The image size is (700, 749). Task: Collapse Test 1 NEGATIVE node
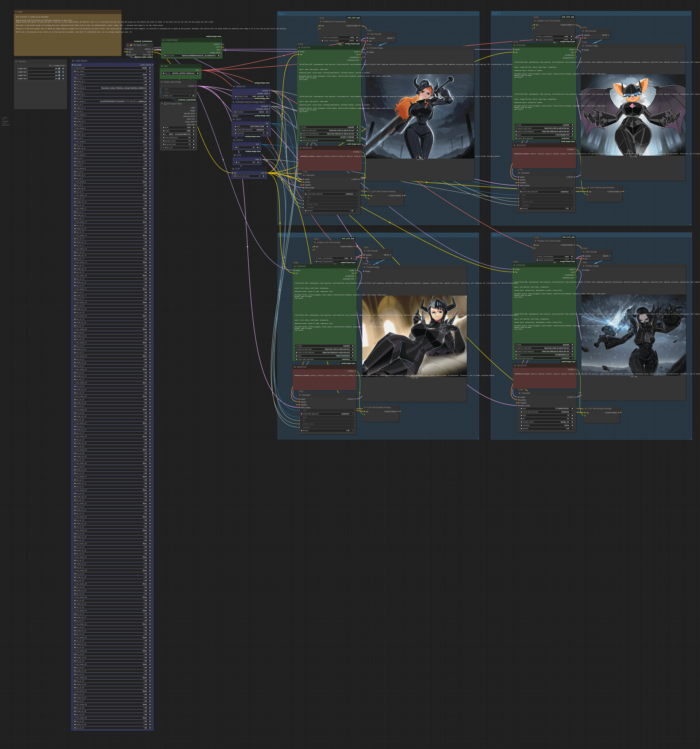pyautogui.click(x=300, y=148)
